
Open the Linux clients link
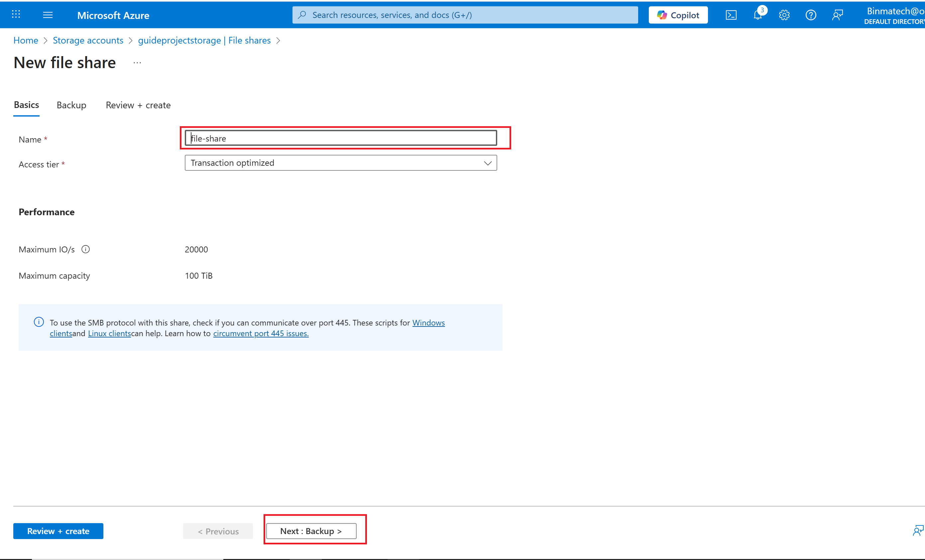tap(109, 333)
